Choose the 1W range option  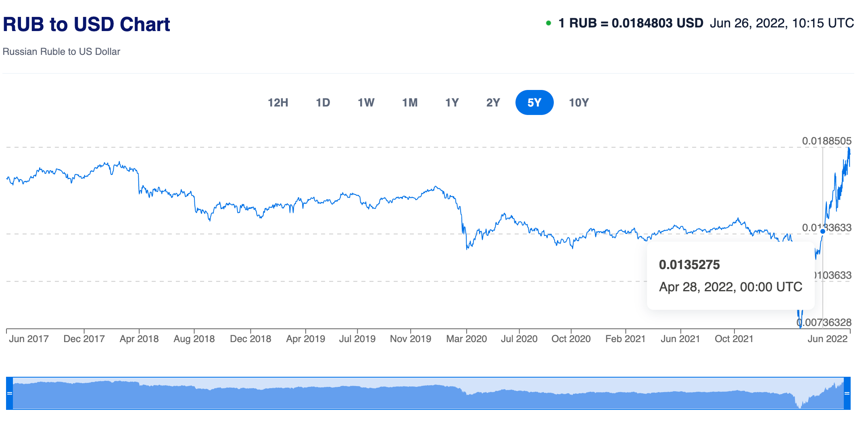click(x=366, y=102)
